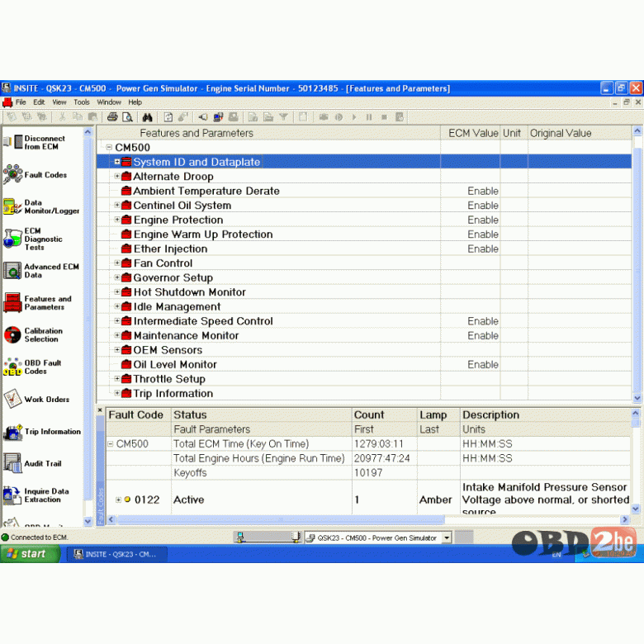
Task: Select Ether Injection item
Action: point(170,249)
